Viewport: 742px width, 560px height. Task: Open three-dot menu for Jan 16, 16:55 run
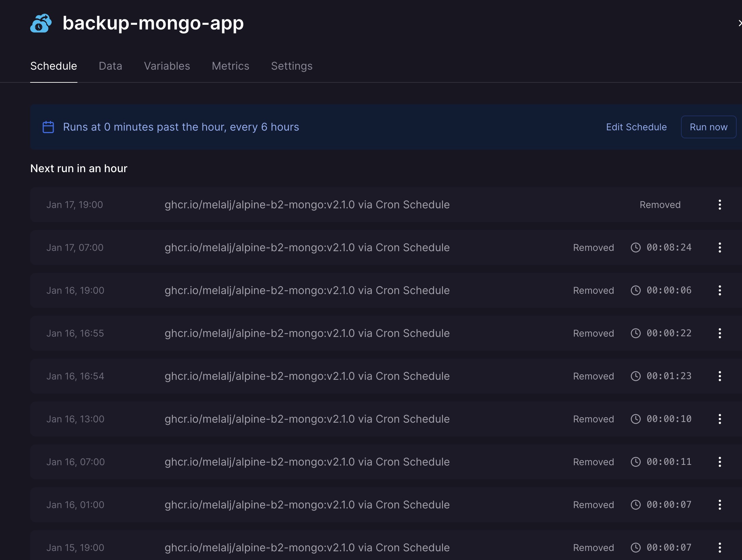(720, 333)
